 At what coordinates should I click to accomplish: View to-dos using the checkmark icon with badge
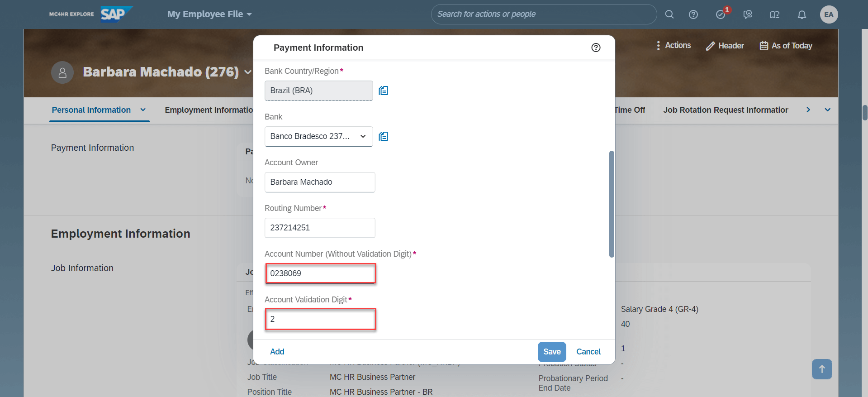click(720, 14)
